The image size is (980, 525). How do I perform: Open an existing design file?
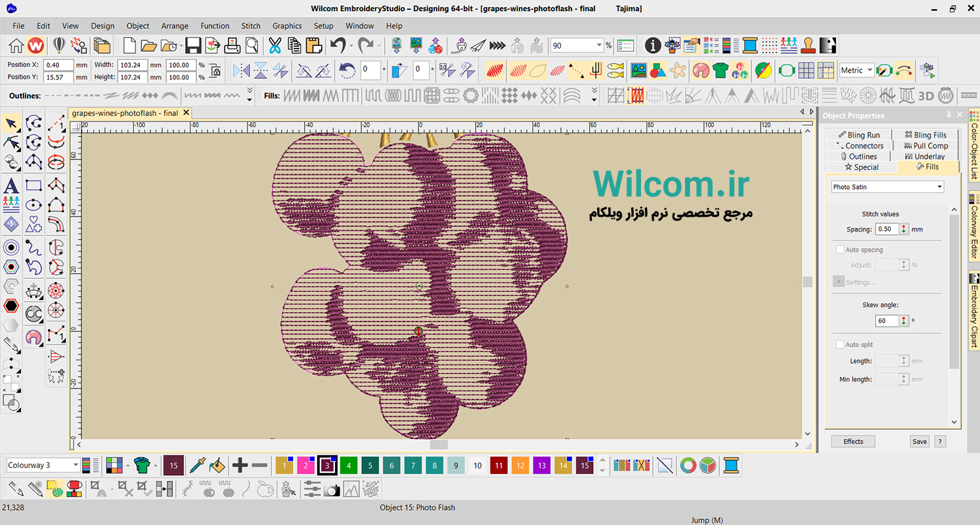149,45
